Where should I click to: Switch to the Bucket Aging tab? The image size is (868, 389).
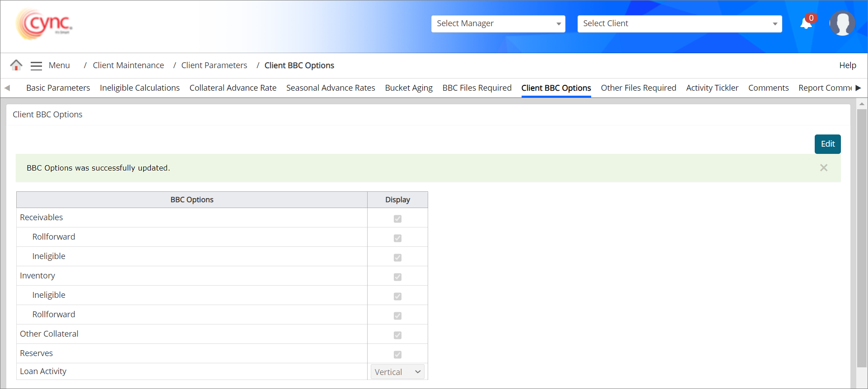(x=409, y=88)
